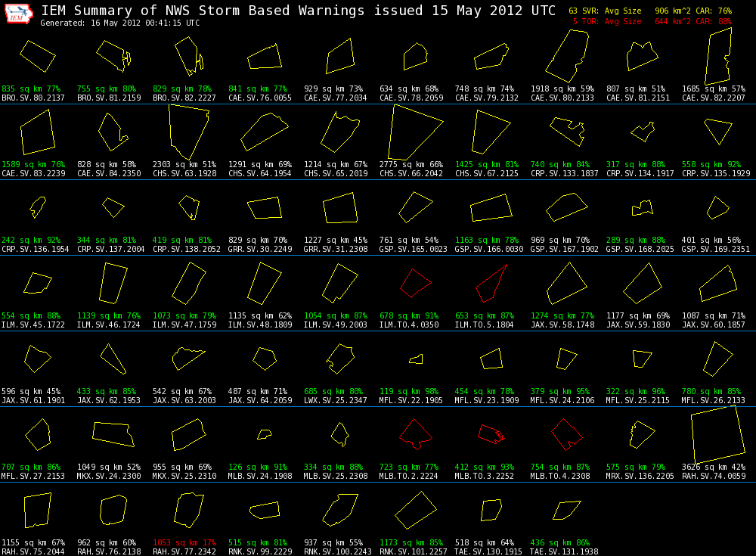Click the label 'ILM.SV.46.1724'
The height and width of the screenshot is (556, 756).
click(x=108, y=325)
